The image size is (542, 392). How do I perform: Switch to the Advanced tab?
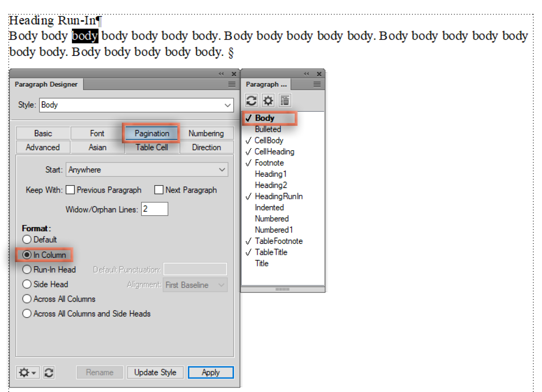pyautogui.click(x=43, y=147)
